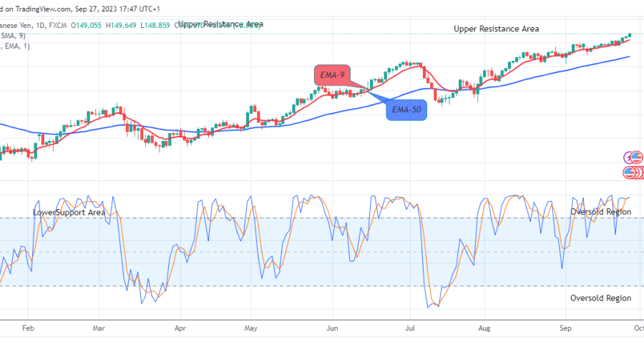Select upper 'Oversold Region' label near dashed line
The width and height of the screenshot is (644, 358).
(x=600, y=212)
